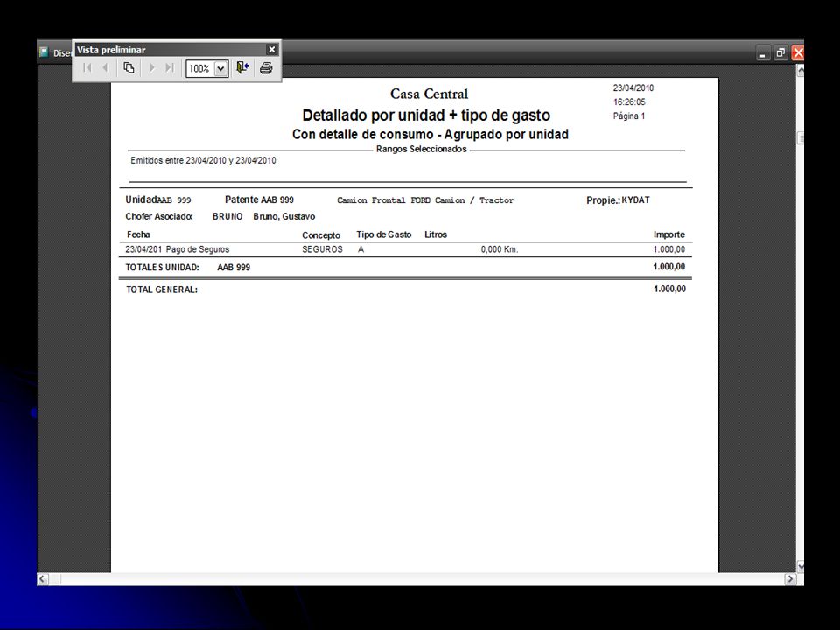Click title 'Detallado por unidad + tipo de gasto'

pos(426,115)
